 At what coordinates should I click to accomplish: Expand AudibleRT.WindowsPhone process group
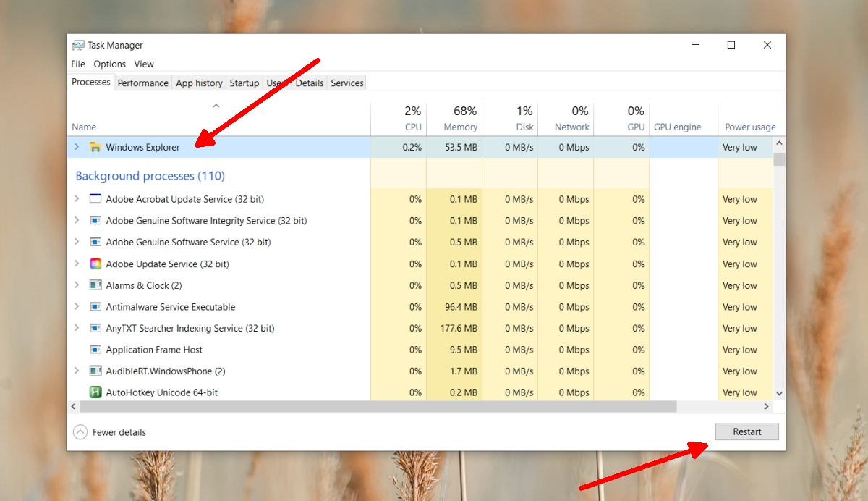[77, 371]
